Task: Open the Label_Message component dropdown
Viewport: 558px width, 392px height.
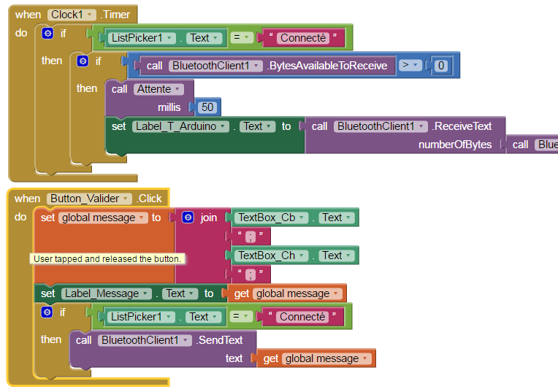Action: [x=107, y=293]
